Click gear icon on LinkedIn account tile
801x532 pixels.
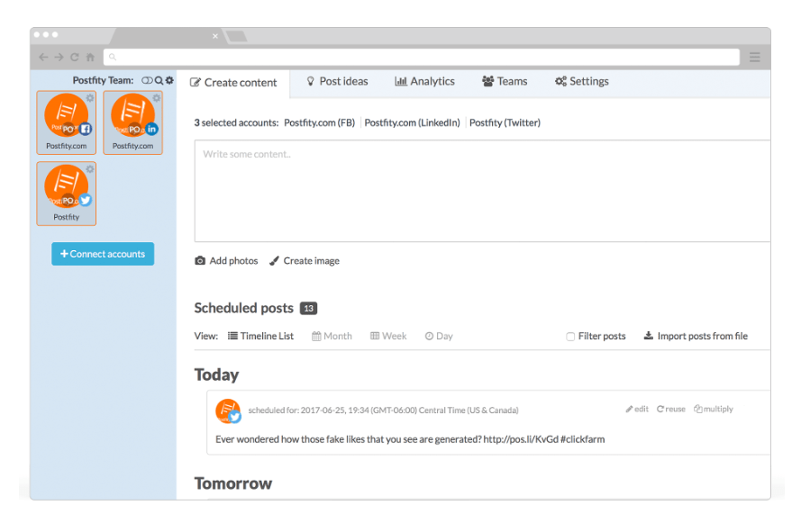157,98
